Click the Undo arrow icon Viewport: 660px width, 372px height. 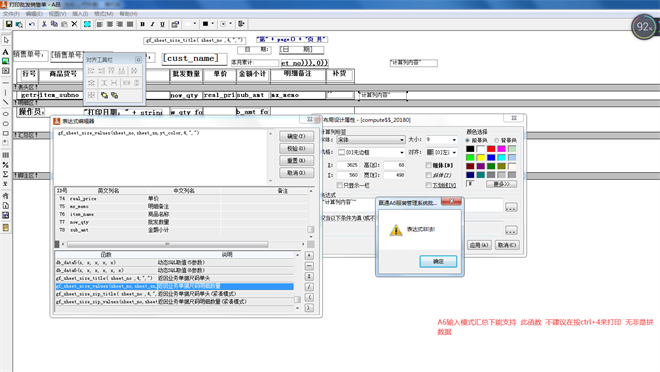[x=32, y=24]
